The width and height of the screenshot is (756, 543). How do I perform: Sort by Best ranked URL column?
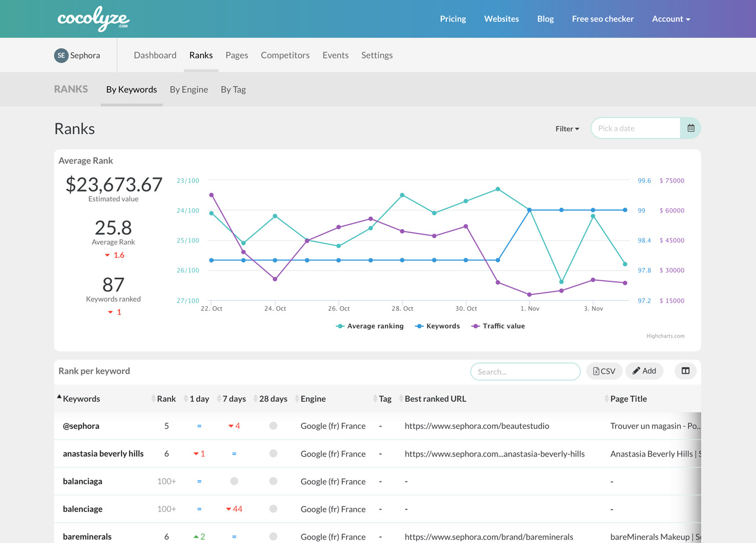pos(435,399)
